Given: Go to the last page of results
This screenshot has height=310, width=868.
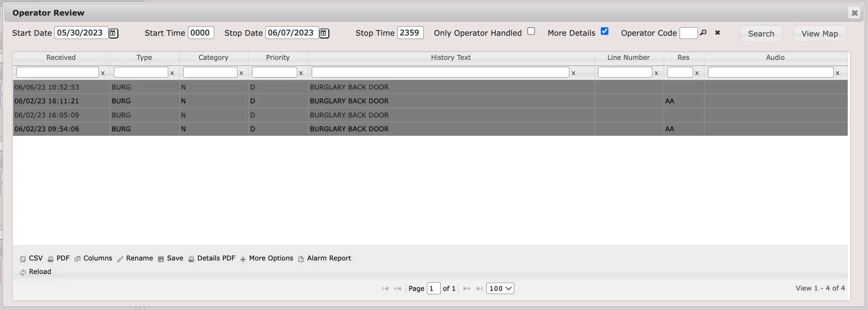Looking at the screenshot, I should tap(480, 289).
